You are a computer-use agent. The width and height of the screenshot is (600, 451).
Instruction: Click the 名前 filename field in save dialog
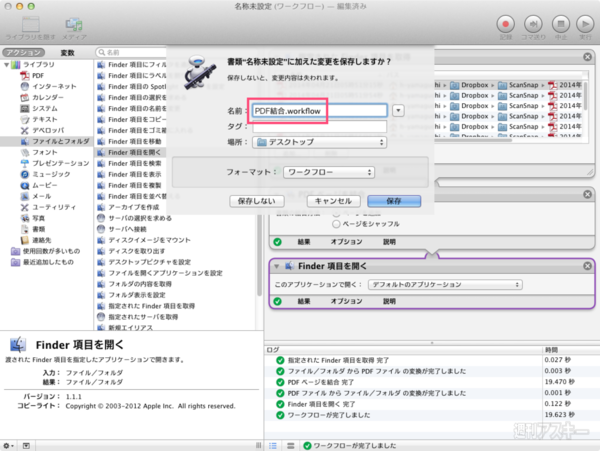click(x=320, y=111)
